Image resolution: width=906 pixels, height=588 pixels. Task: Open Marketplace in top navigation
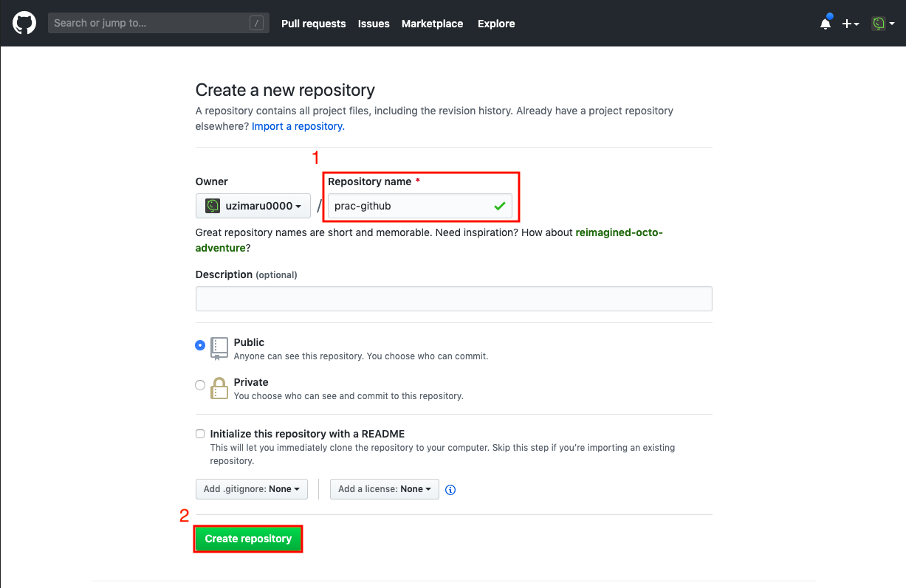(x=432, y=24)
